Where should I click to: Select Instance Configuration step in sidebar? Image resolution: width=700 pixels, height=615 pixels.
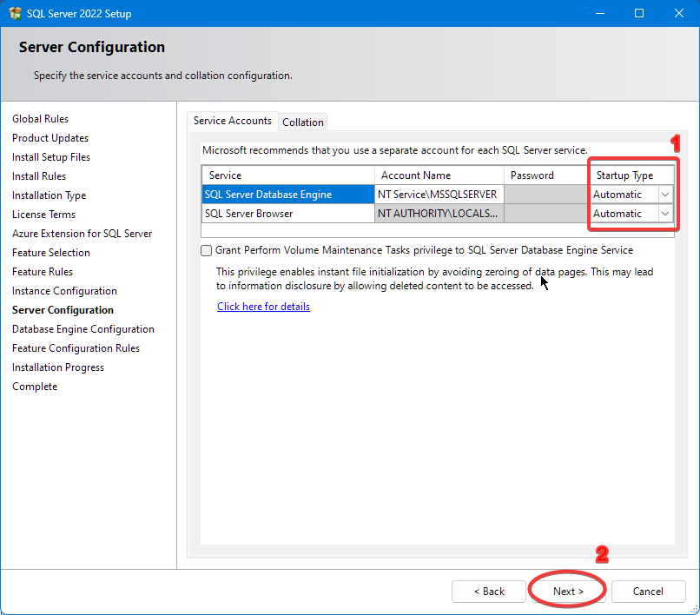64,291
